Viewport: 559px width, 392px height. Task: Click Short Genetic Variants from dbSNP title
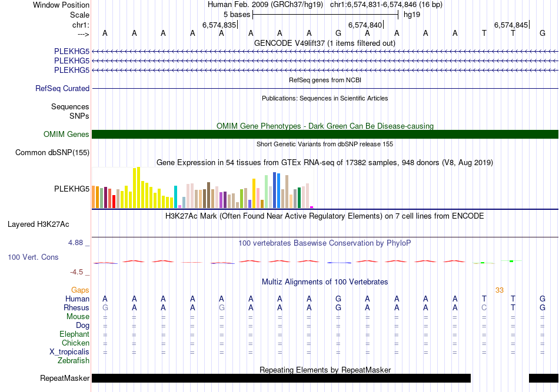click(x=325, y=144)
